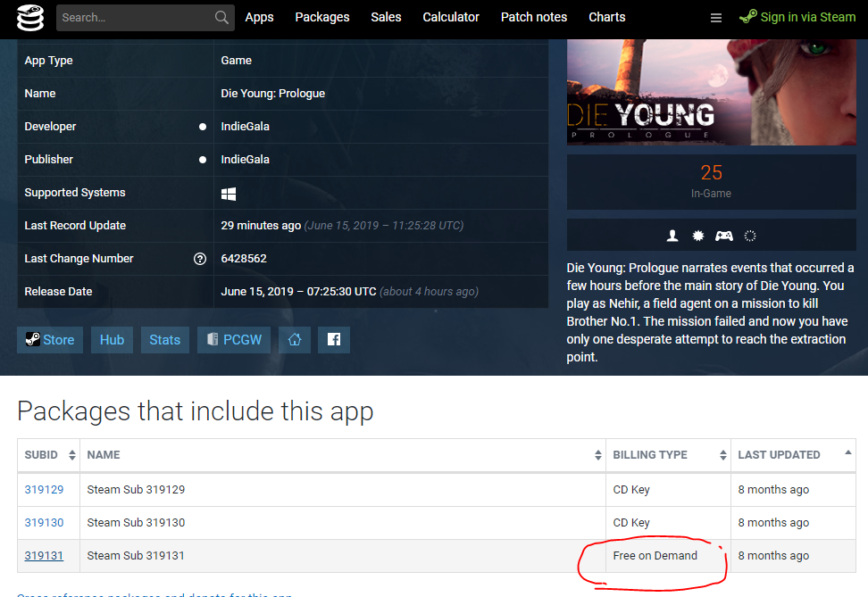Click the controller support gamepad icon
The image size is (868, 597).
pos(724,236)
